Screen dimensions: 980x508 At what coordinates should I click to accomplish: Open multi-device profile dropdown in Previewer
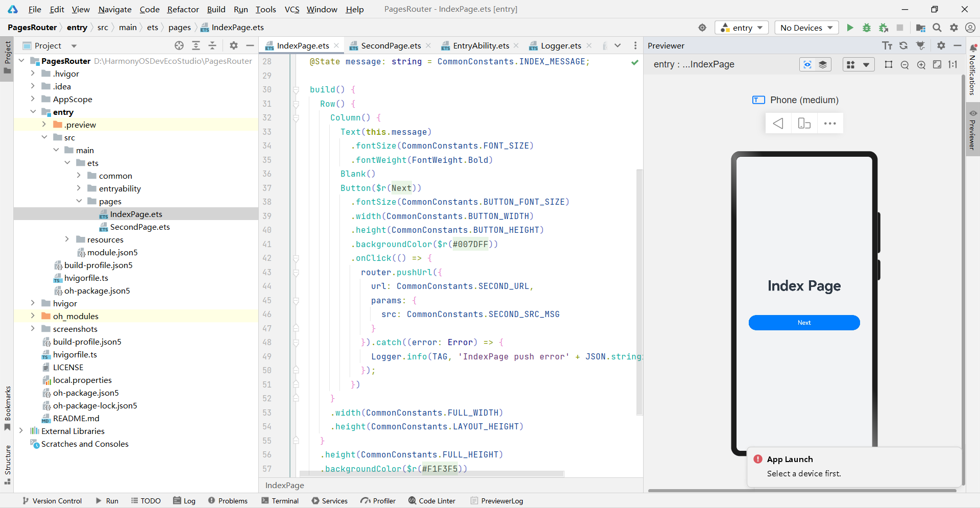859,64
